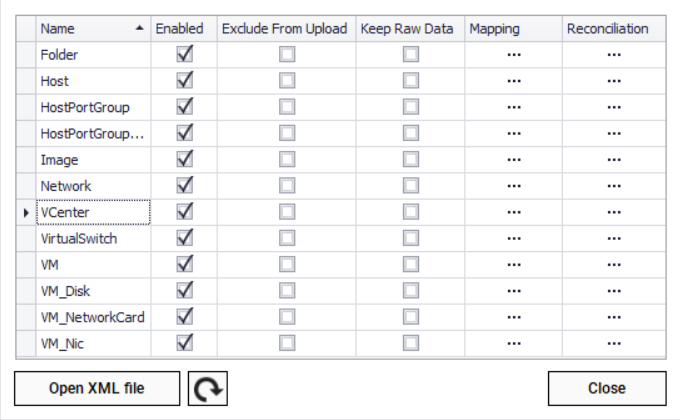Click the refresh arrow icon button
This screenshot has width=680, height=420.
click(x=208, y=388)
